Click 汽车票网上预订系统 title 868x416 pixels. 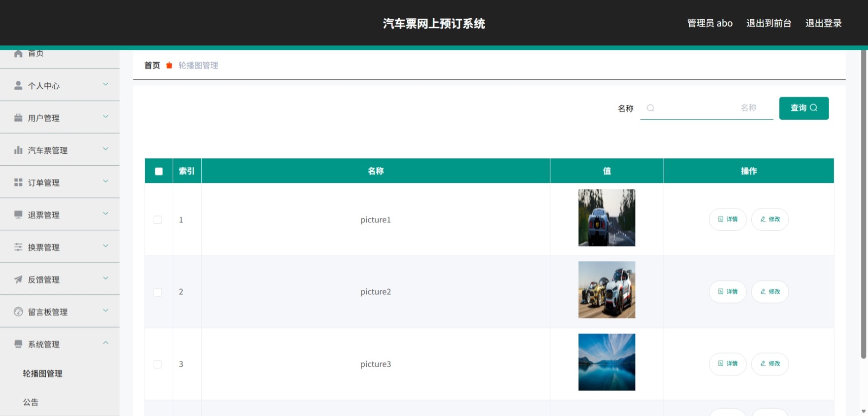(434, 24)
